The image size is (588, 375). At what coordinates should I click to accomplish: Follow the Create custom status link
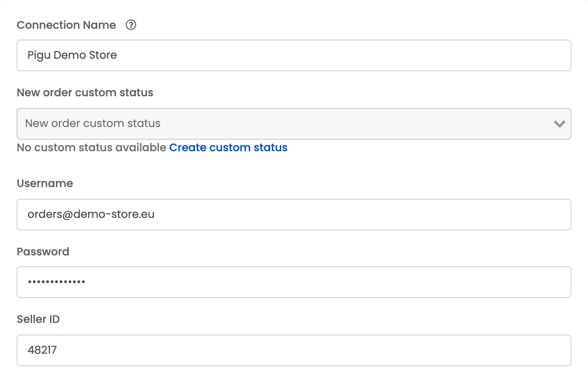[228, 147]
